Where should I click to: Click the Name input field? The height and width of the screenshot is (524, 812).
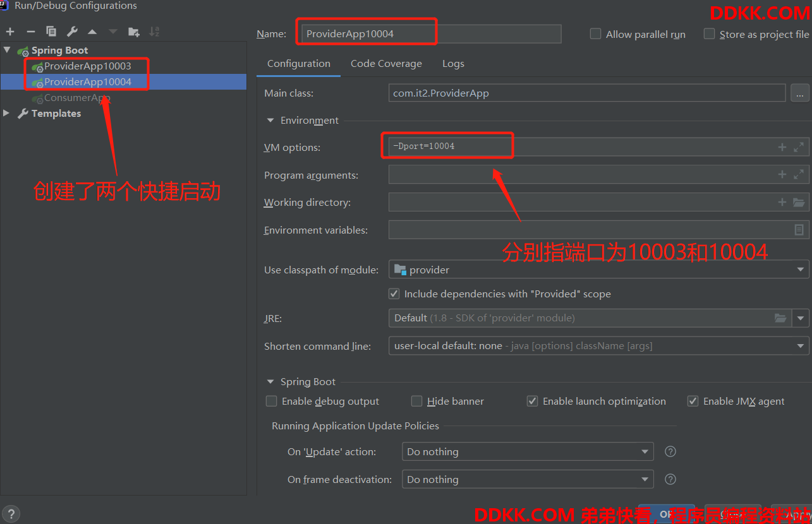point(430,33)
